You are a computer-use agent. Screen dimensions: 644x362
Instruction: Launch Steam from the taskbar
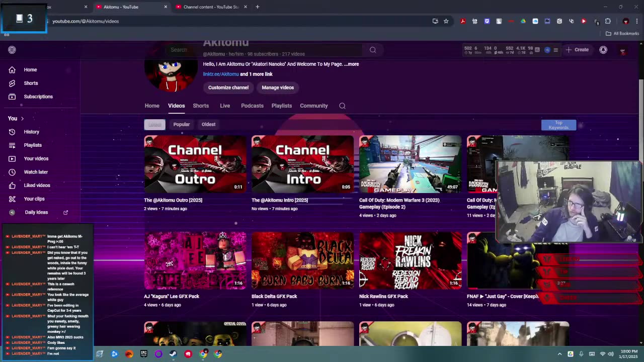pyautogui.click(x=173, y=354)
